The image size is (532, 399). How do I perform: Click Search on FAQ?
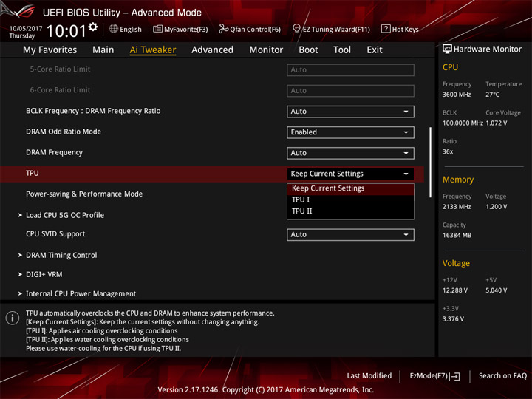coord(502,376)
